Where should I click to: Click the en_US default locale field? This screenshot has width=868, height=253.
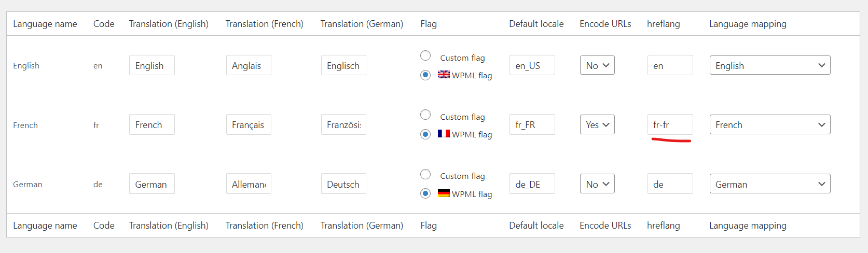pyautogui.click(x=532, y=65)
